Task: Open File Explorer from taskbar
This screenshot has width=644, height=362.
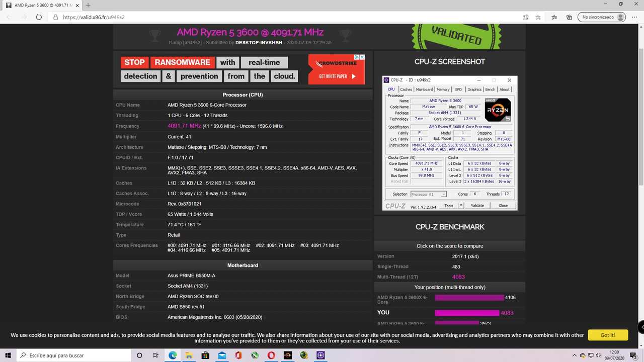Action: (189, 355)
